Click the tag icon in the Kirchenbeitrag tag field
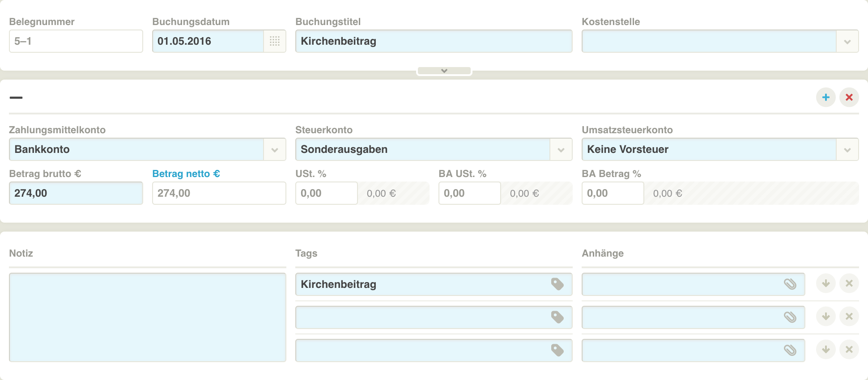The width and height of the screenshot is (868, 380). pos(557,284)
